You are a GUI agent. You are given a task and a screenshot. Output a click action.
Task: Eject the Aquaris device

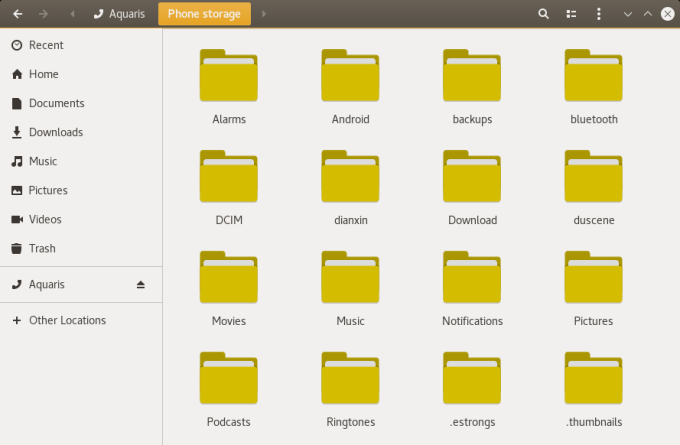point(141,285)
